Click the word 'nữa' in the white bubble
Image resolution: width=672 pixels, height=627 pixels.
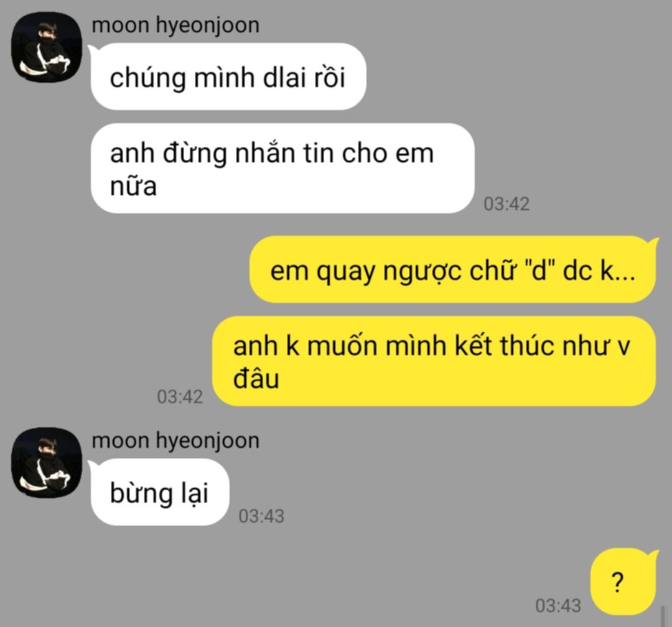point(133,187)
